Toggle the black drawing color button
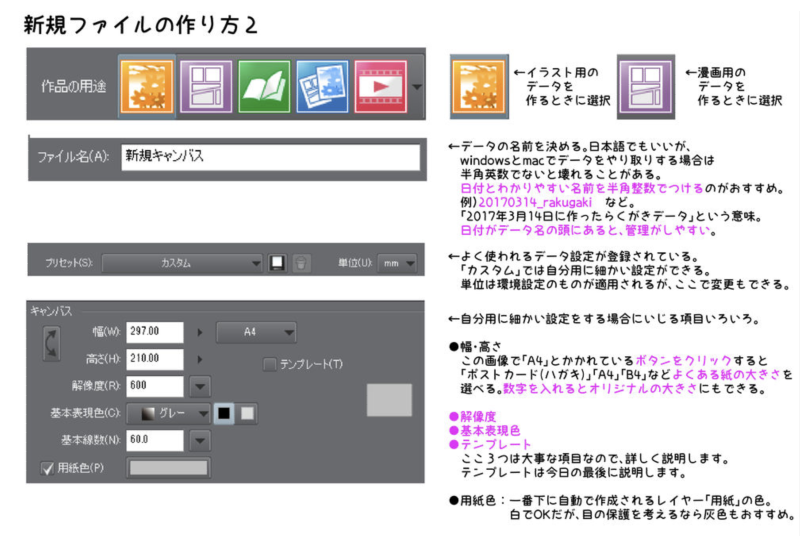Screen dimensions: 800x536 coord(224,414)
